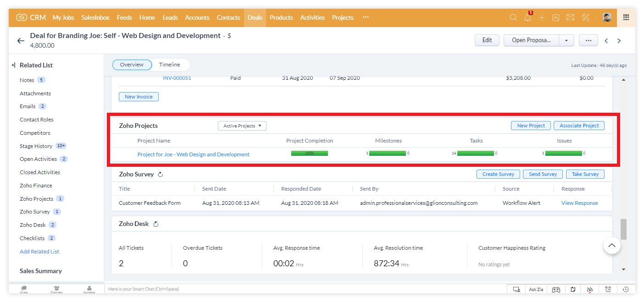
Task: Go to next deal record chevron
Action: click(x=619, y=41)
